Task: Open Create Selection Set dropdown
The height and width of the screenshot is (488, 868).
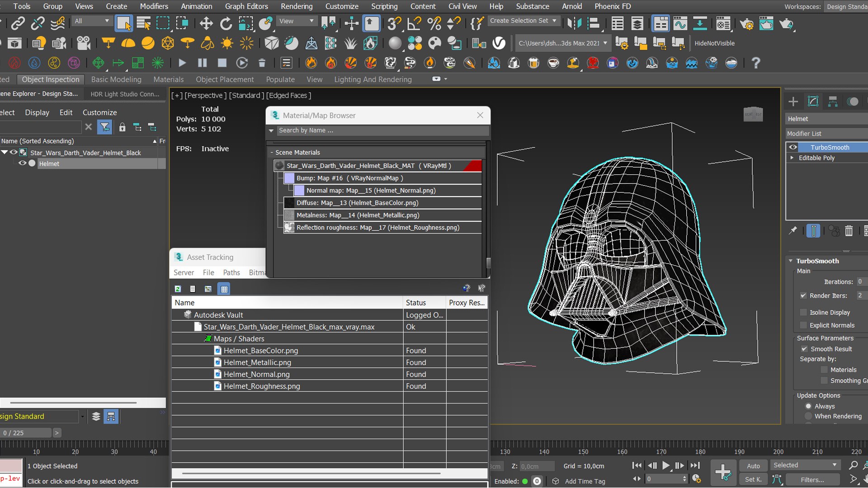Action: [524, 20]
